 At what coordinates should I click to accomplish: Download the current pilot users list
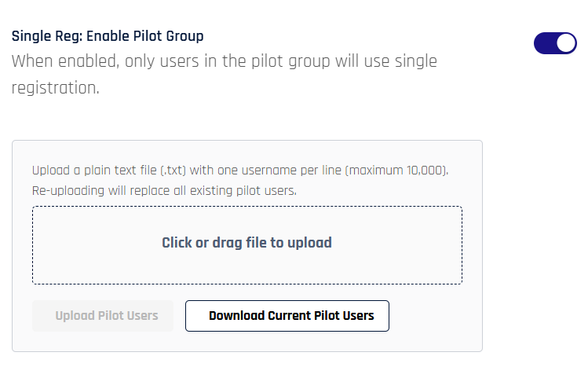click(287, 316)
